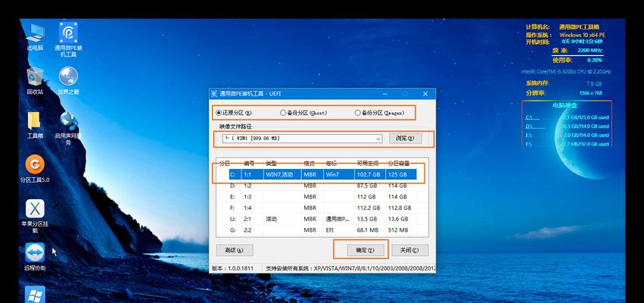Open the 此电脑 desktop icon
The width and height of the screenshot is (644, 303).
[35, 37]
